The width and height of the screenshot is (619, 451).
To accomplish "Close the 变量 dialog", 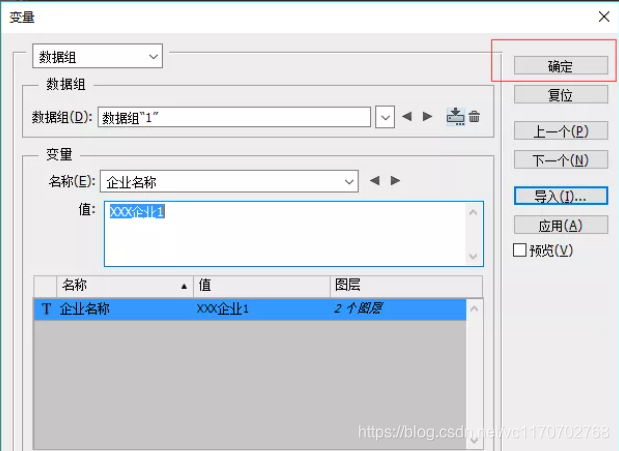I will (604, 17).
